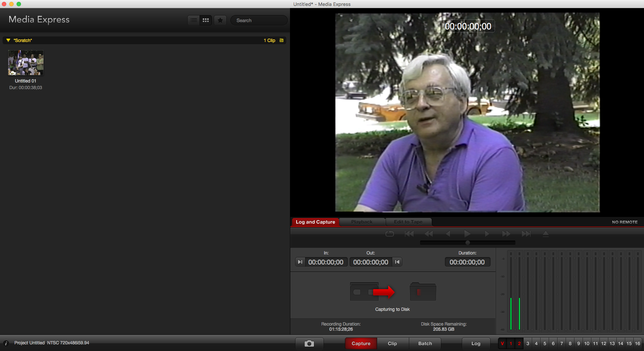Click the timecode overlay on video preview

tap(468, 26)
